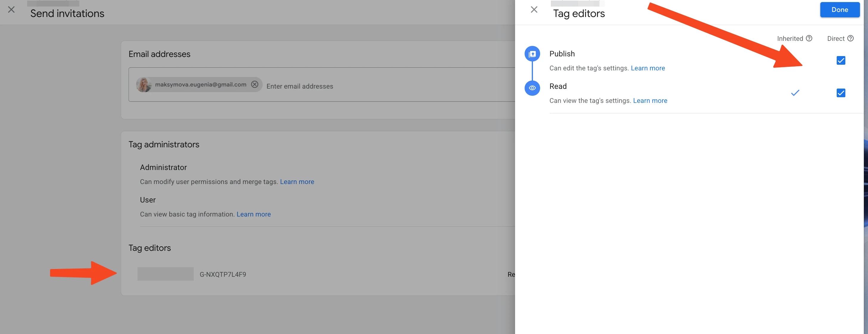This screenshot has width=868, height=334.
Task: Click the user avatar in email chip
Action: (x=144, y=85)
